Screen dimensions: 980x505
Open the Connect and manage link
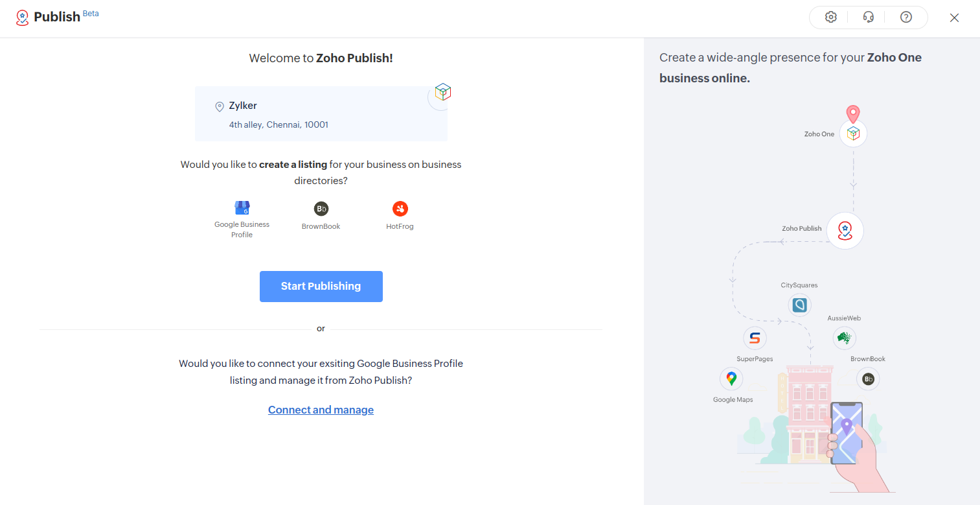(x=321, y=410)
